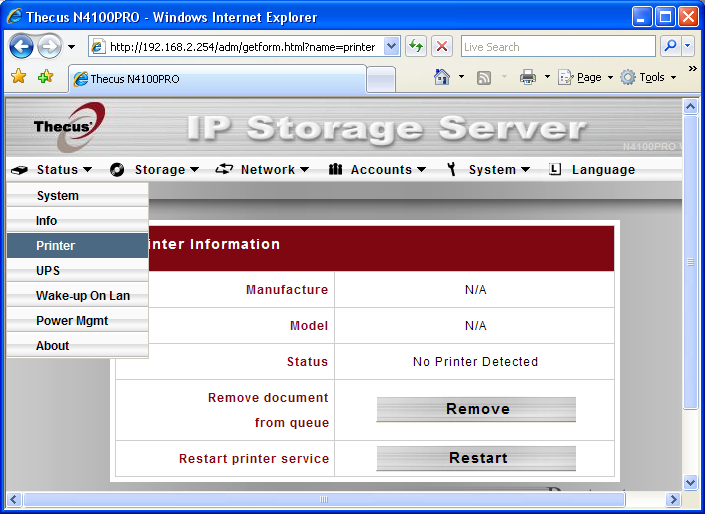Click the Refresh page icon
This screenshot has width=705, height=514.
(416, 46)
